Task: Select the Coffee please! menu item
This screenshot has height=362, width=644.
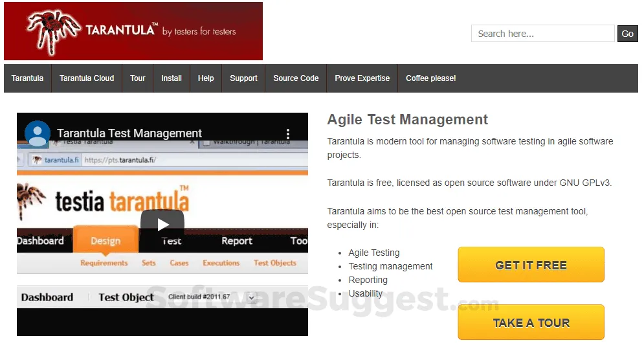Action: (430, 78)
